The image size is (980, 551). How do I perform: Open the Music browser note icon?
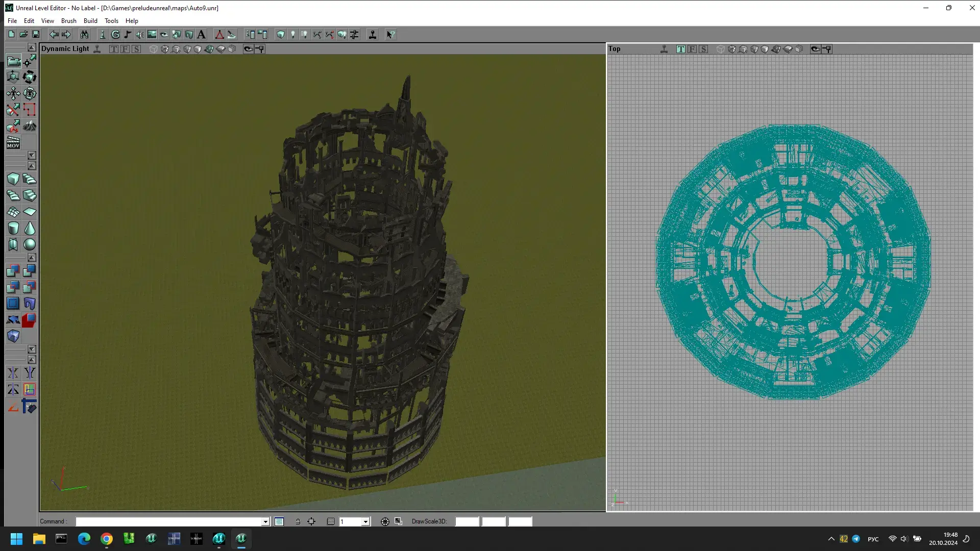[x=128, y=34]
